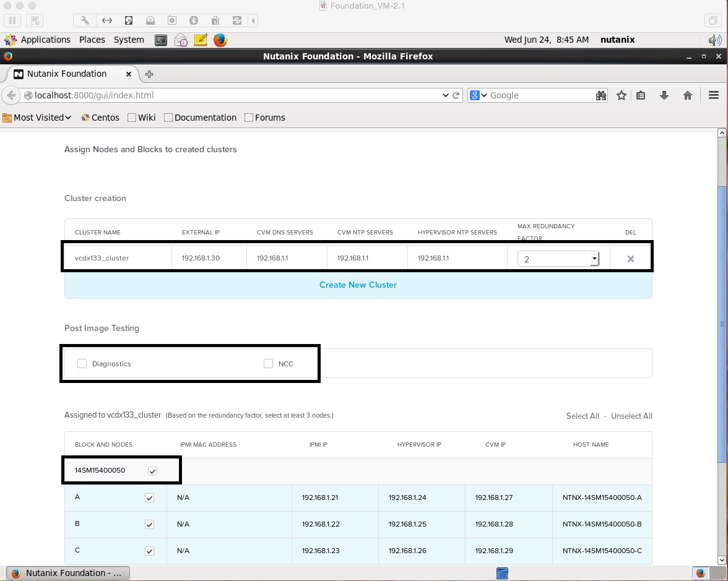Open the Places menu
The width and height of the screenshot is (728, 581).
click(92, 40)
